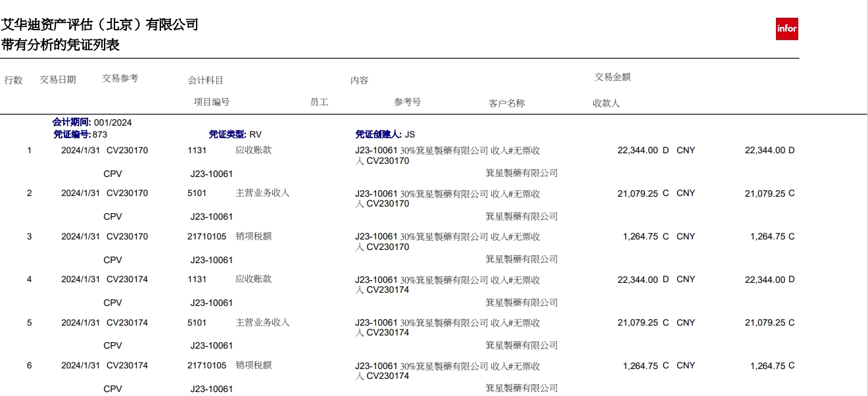Click the 凭证类型 label
Viewport: 868px width, 396px height.
point(228,134)
